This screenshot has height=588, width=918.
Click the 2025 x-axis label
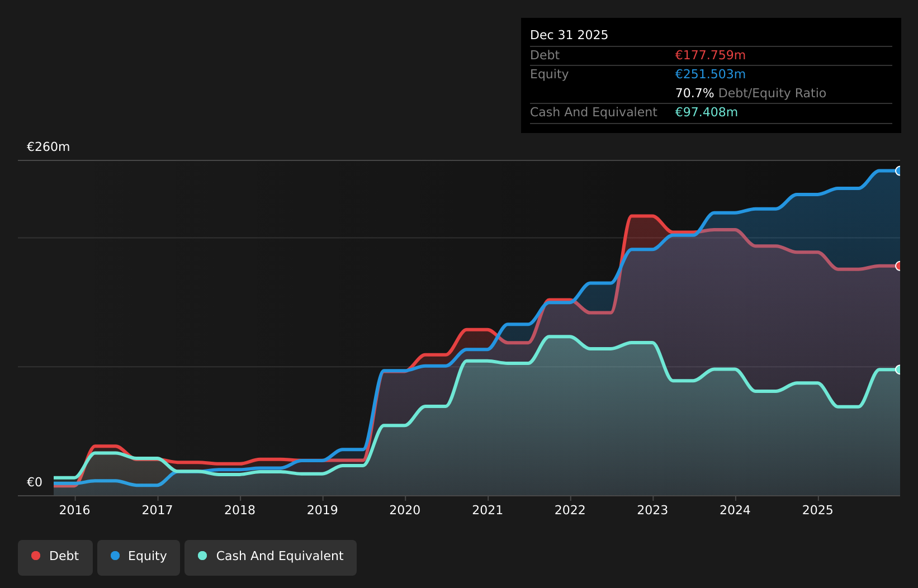tap(818, 510)
